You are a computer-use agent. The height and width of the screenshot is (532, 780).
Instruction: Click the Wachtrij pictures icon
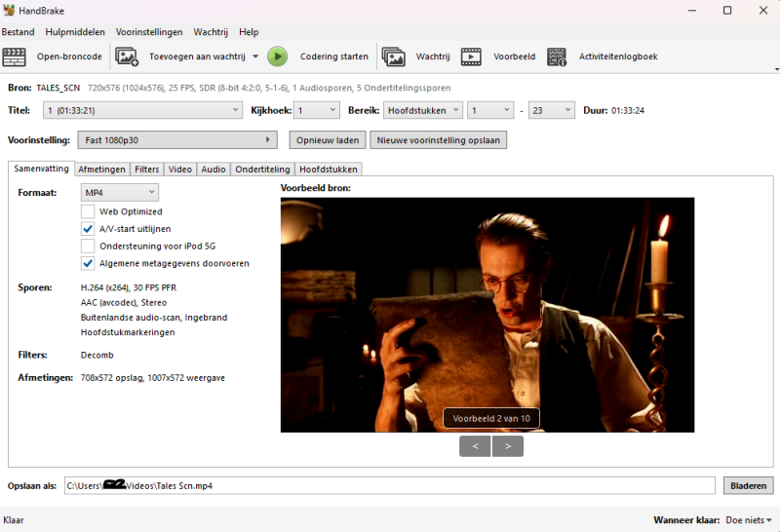394,57
